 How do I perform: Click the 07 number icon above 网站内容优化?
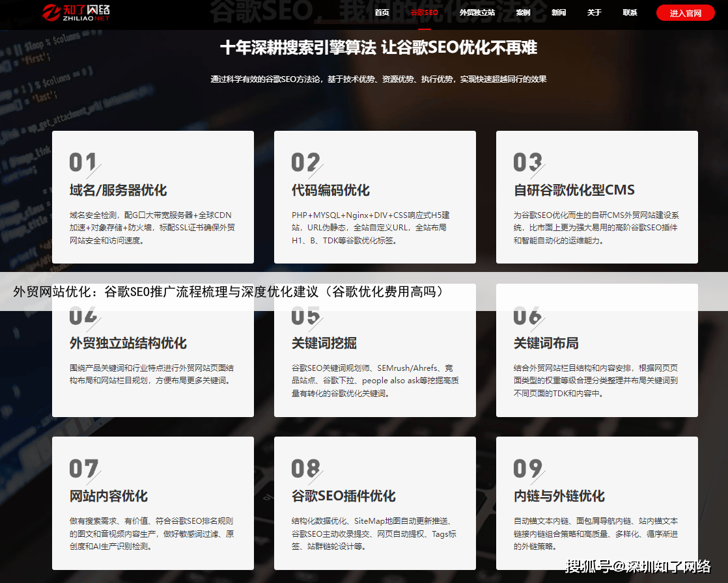coord(84,468)
